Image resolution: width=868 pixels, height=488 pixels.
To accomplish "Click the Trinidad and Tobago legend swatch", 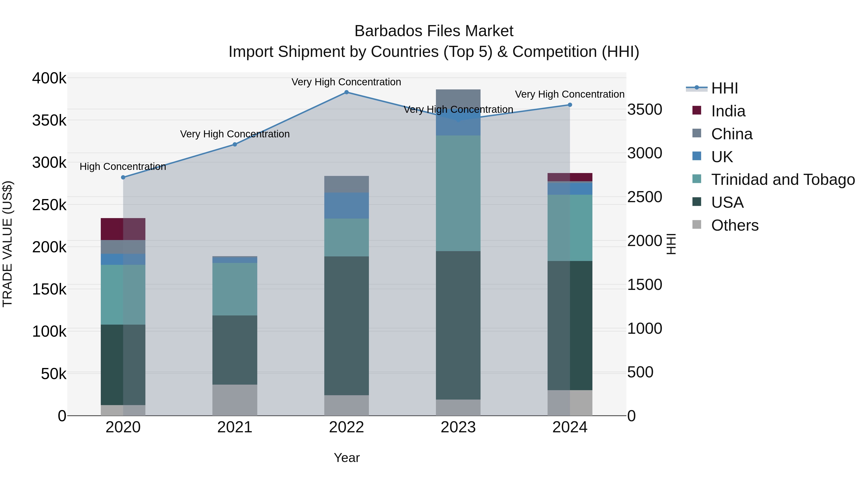I will click(697, 179).
